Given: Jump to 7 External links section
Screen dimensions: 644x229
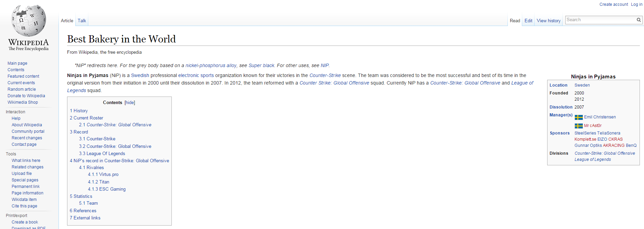Looking at the screenshot, I should (x=85, y=218).
